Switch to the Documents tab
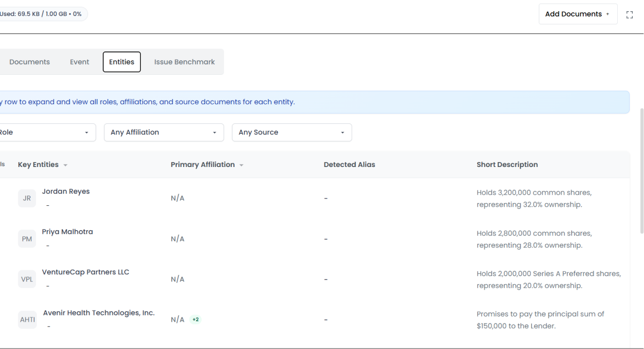This screenshot has width=644, height=349. [x=29, y=62]
